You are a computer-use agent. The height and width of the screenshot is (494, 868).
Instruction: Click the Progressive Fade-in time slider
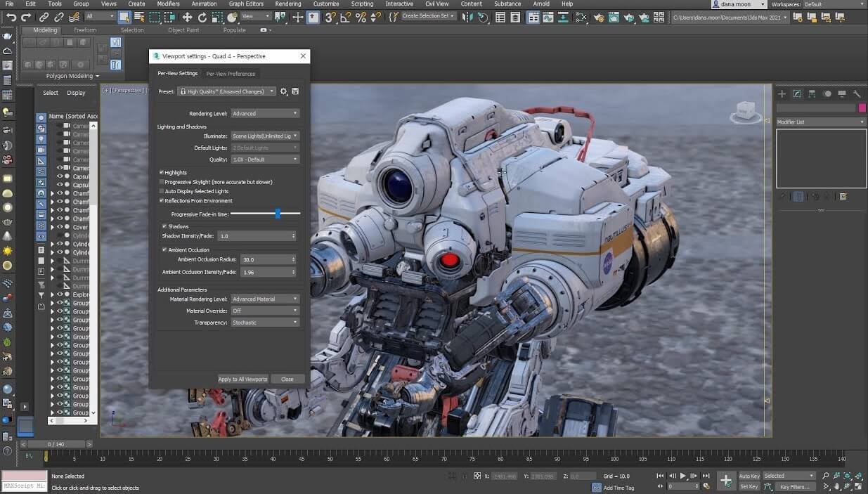265,214
